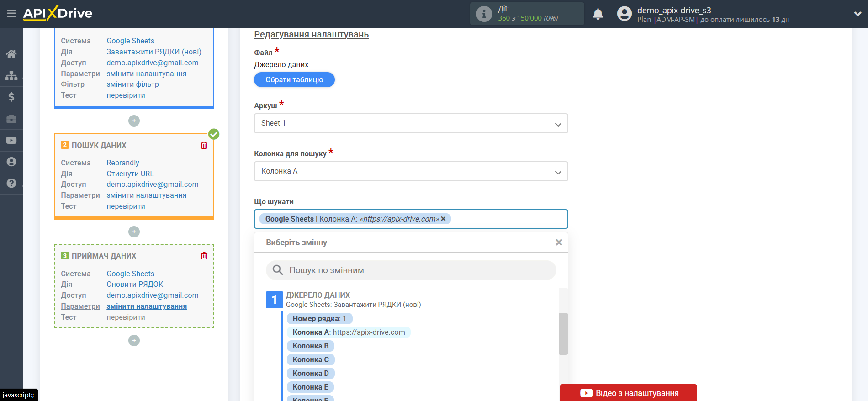Select the Колонка C variable

tap(311, 359)
